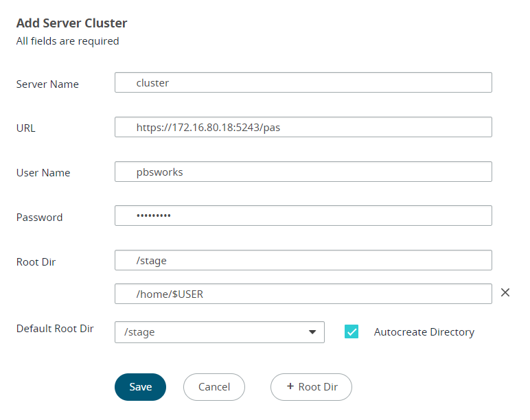This screenshot has height=420, width=530.
Task: Toggle the Autocreate Directory checkbox
Action: click(352, 332)
